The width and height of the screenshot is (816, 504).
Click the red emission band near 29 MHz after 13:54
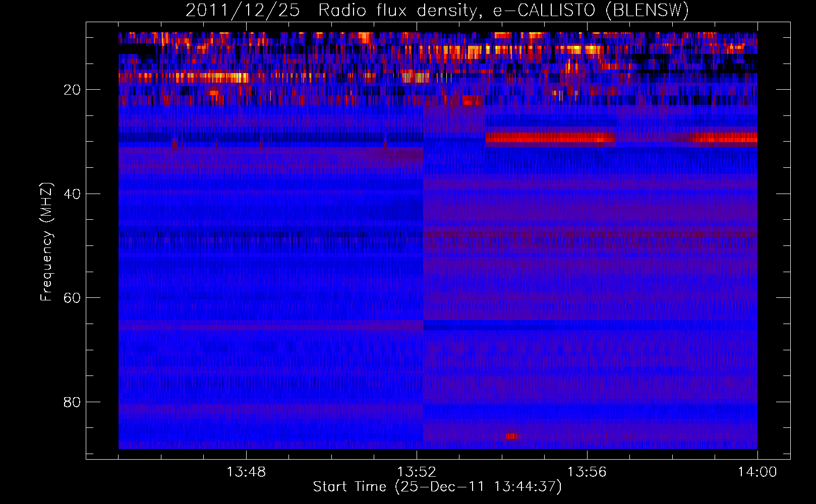(x=551, y=138)
